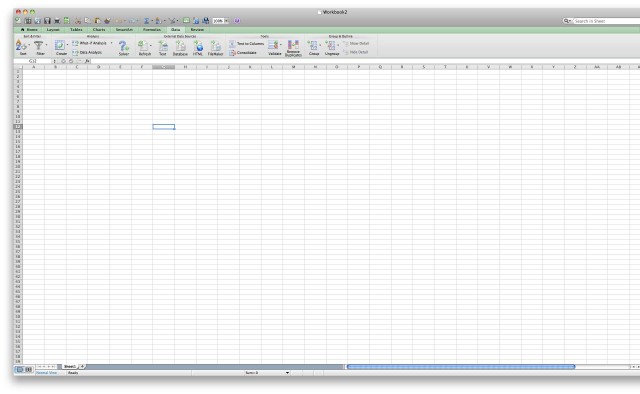The width and height of the screenshot is (640, 394).
Task: Click Remove Duplicates icon
Action: [293, 45]
